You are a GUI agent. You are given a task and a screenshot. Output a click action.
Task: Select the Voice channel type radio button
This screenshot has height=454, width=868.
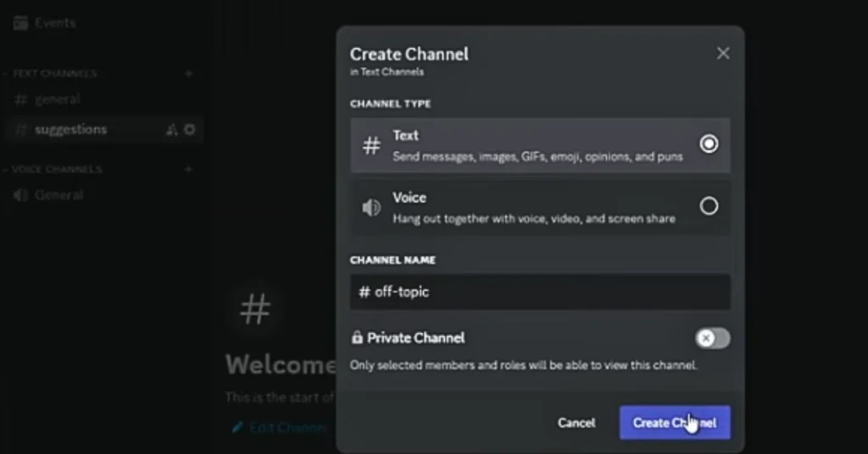709,207
